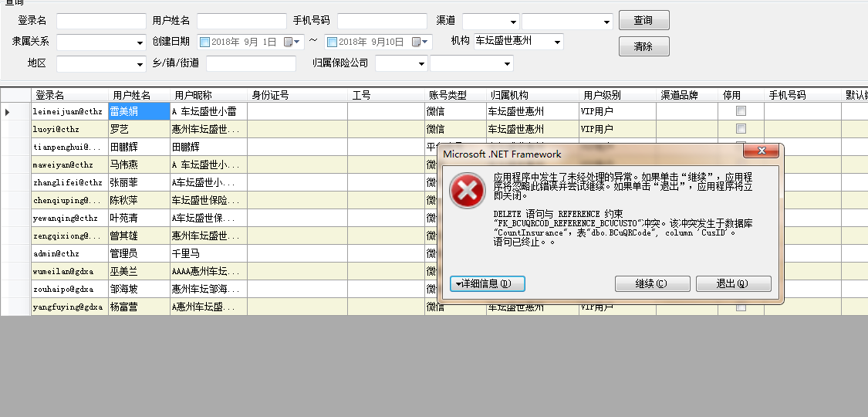The height and width of the screenshot is (417, 868).
Task: Select the cell maweiyan@cthz
Action: click(x=69, y=164)
